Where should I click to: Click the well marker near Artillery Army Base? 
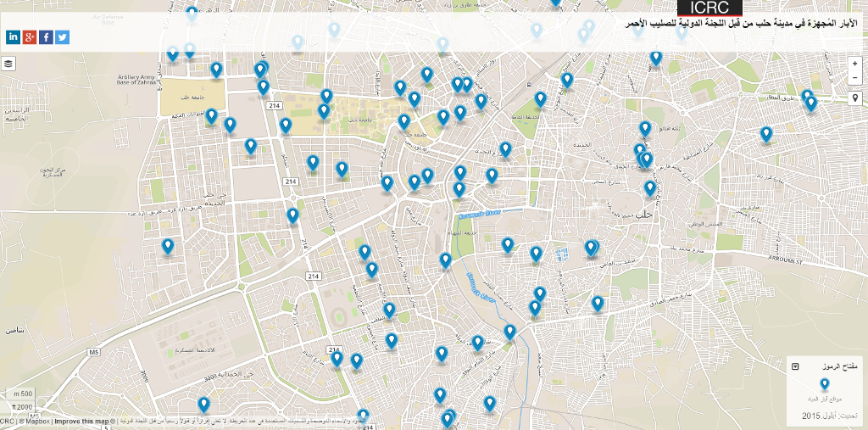point(216,69)
